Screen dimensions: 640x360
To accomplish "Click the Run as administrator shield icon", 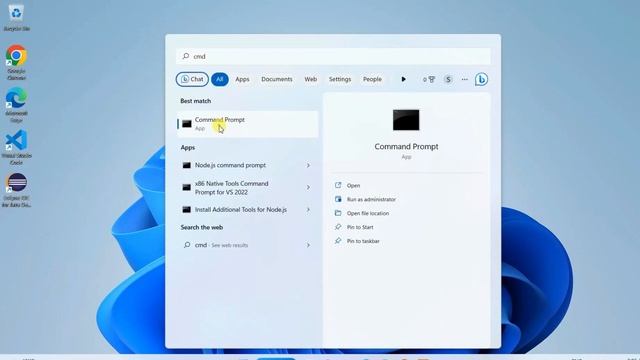I will (x=338, y=199).
